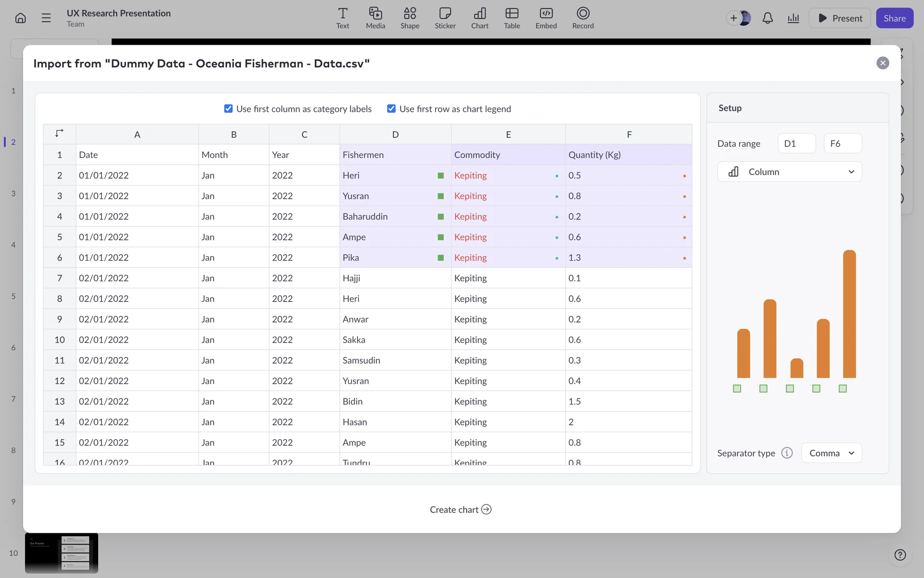924x578 pixels.
Task: Click the purple Share button
Action: [894, 18]
